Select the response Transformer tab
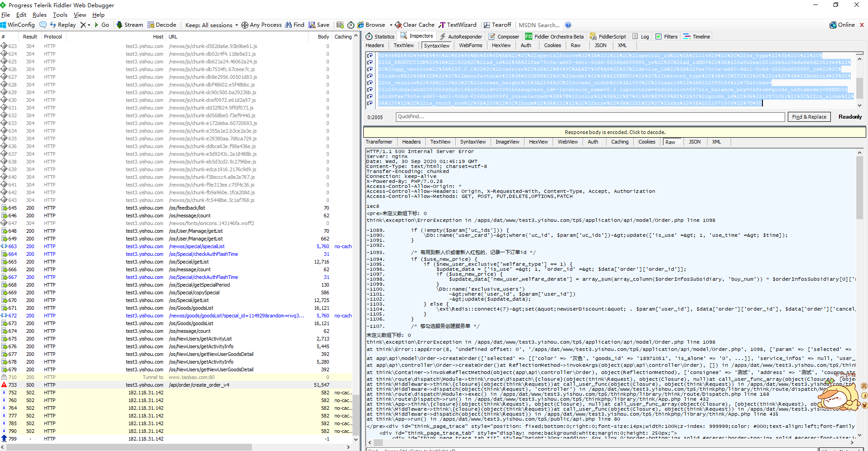The height and width of the screenshot is (451, 868). tap(379, 142)
